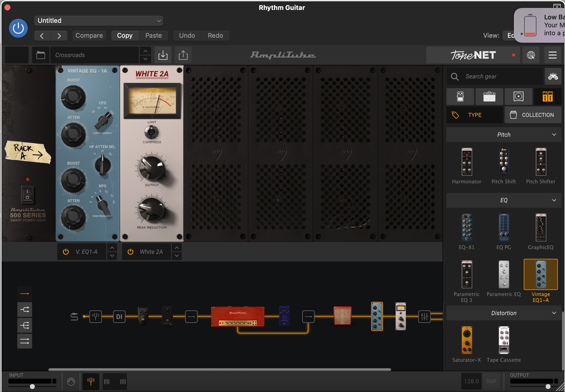Click the down arrow next to White 2A
The width and height of the screenshot is (565, 392).
pyautogui.click(x=177, y=256)
